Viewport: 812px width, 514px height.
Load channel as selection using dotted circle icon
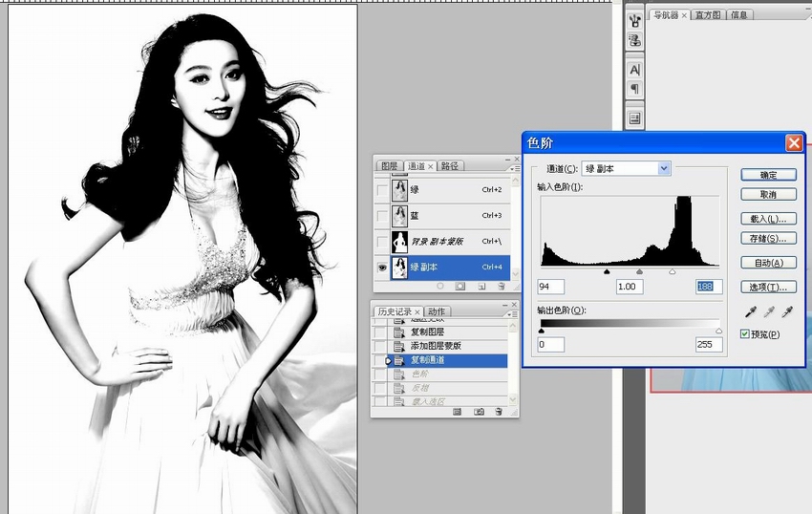point(439,286)
